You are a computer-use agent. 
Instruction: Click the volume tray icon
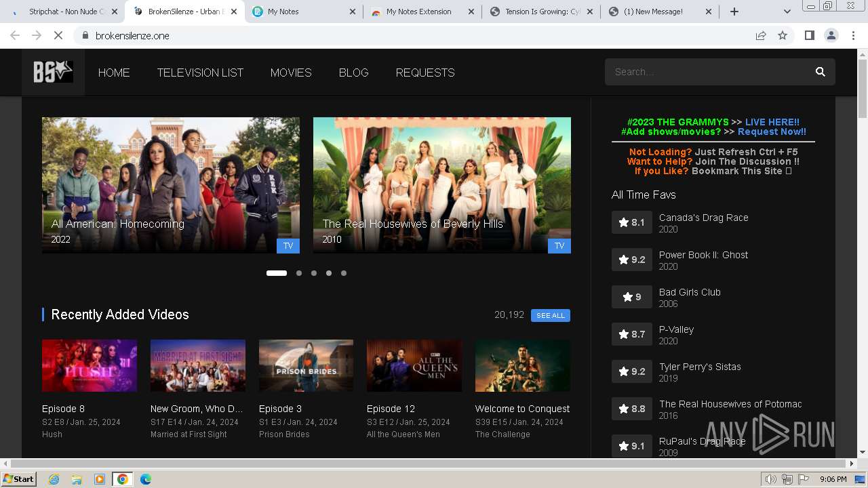point(770,479)
